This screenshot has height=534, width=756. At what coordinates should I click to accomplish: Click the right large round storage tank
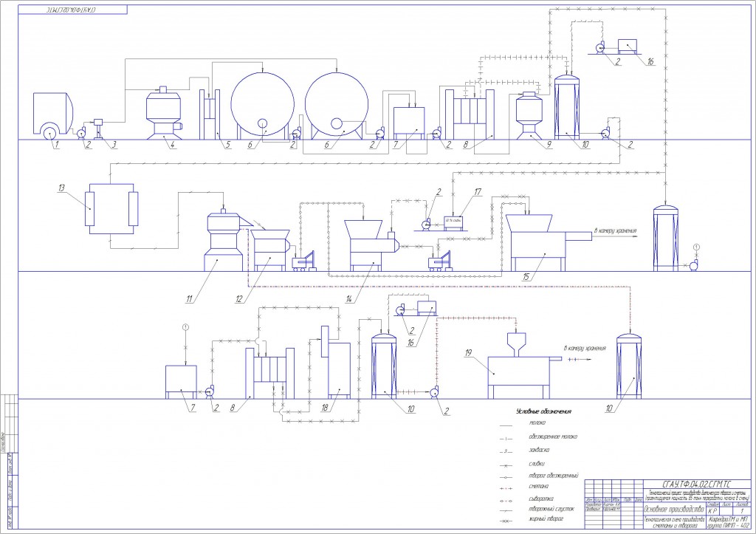(337, 105)
